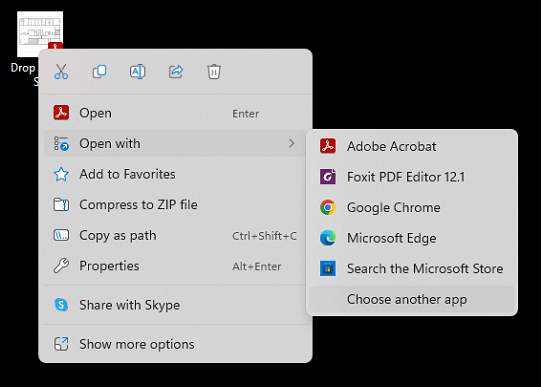Select Open with Acrobat entry
542x387 pixels.
(175, 113)
